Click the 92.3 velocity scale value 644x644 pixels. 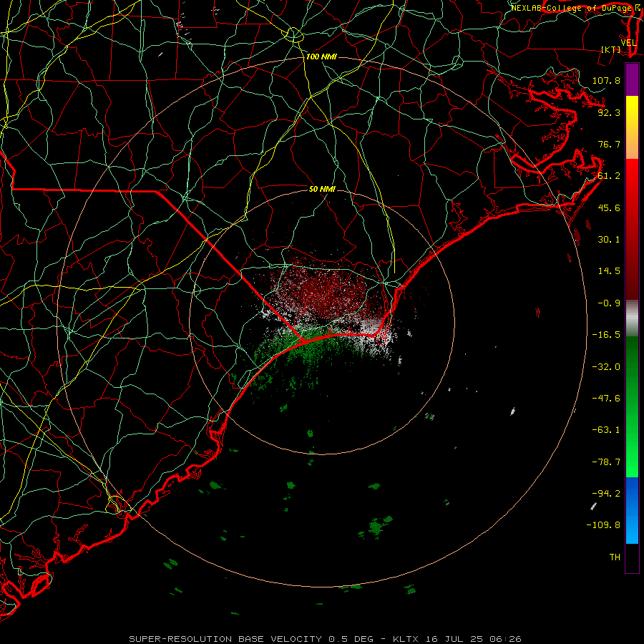[x=609, y=112]
